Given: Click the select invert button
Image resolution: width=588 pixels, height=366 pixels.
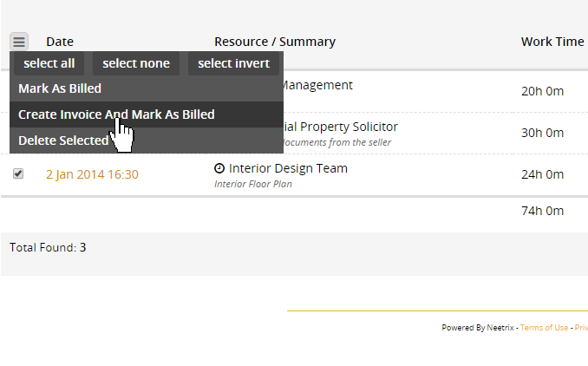Looking at the screenshot, I should pos(233,63).
